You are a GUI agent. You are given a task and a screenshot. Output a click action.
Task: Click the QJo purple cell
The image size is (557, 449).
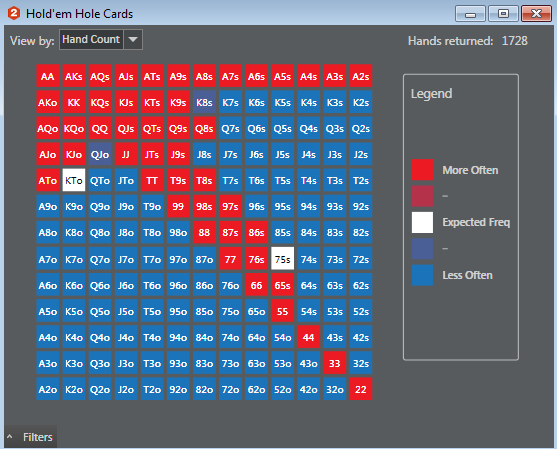[x=100, y=154]
